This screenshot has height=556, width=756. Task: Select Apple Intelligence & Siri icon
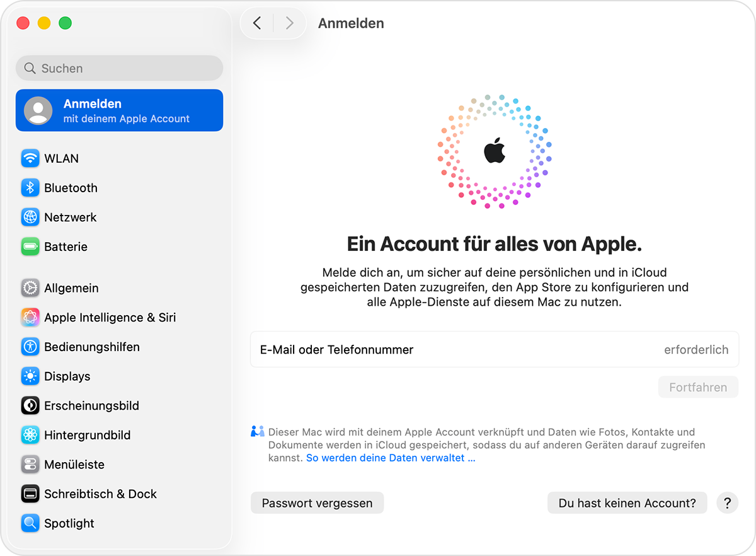30,317
